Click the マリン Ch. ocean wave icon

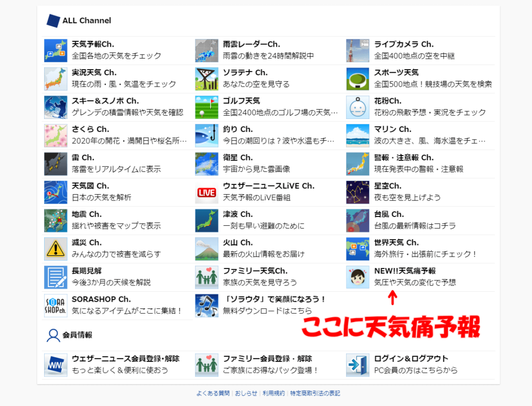[x=357, y=136]
